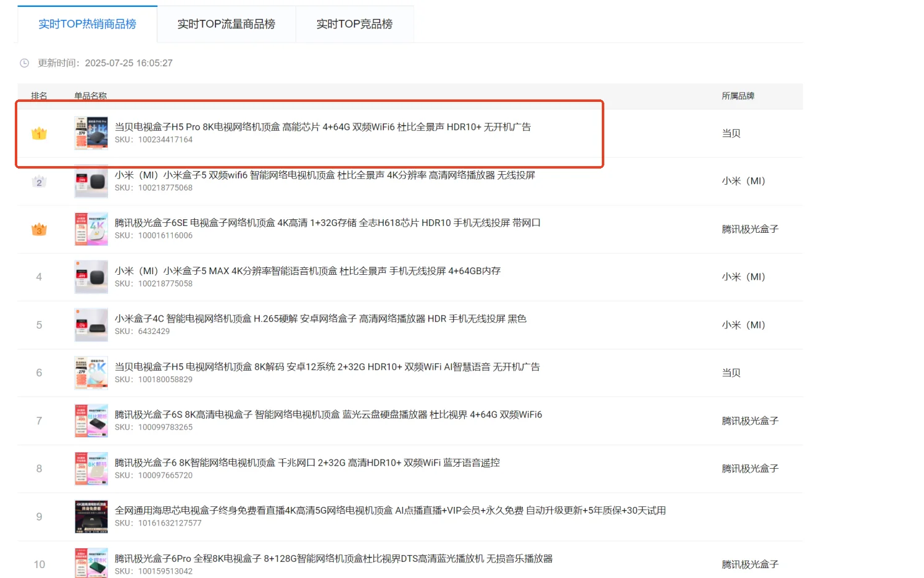Image resolution: width=924 pixels, height=578 pixels.
Task: Open thumbnail of 小米盒子5 MAX
Action: coord(91,277)
